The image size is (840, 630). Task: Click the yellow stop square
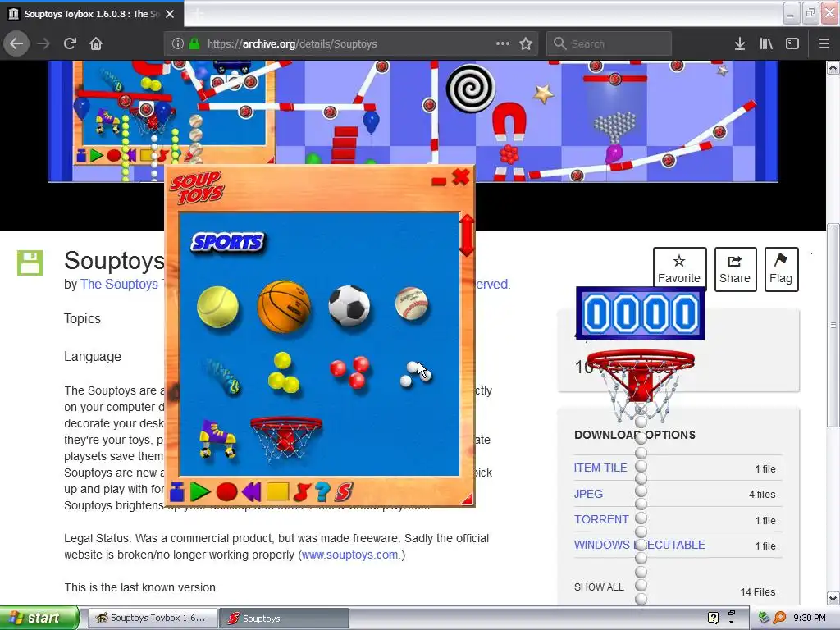(277, 491)
